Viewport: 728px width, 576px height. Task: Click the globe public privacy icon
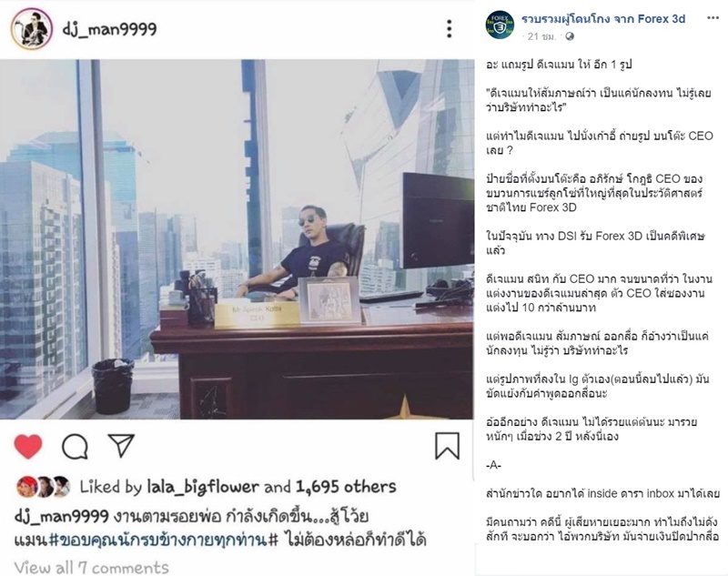click(x=570, y=36)
